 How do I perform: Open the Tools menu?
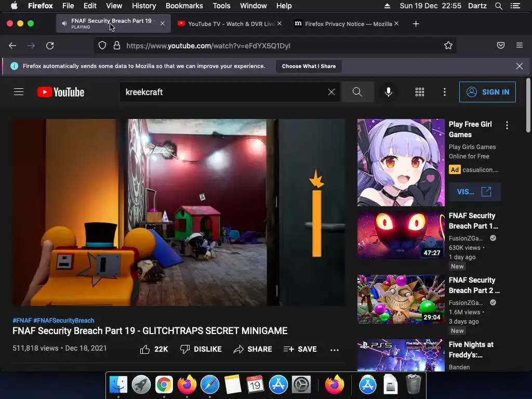click(x=221, y=6)
